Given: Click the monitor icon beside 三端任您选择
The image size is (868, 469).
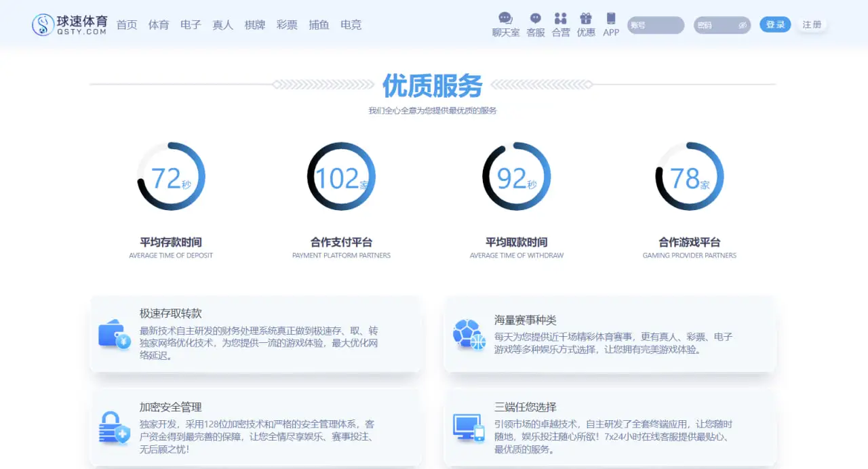Looking at the screenshot, I should pos(469,428).
